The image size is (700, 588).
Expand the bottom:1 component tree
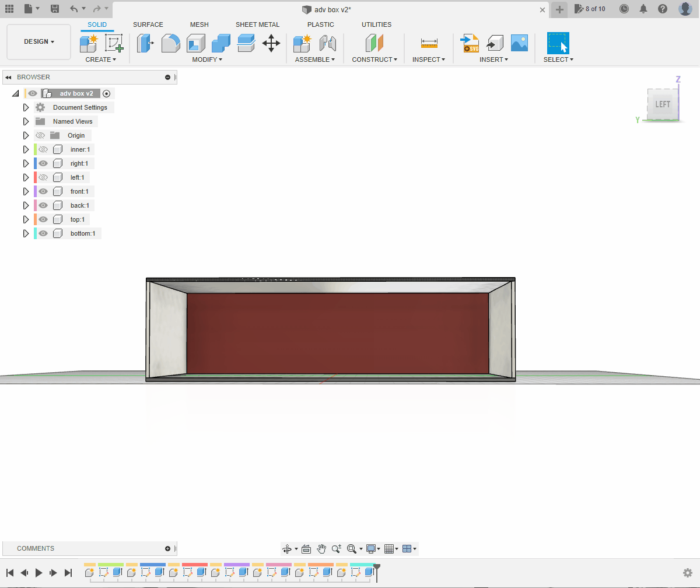point(26,233)
